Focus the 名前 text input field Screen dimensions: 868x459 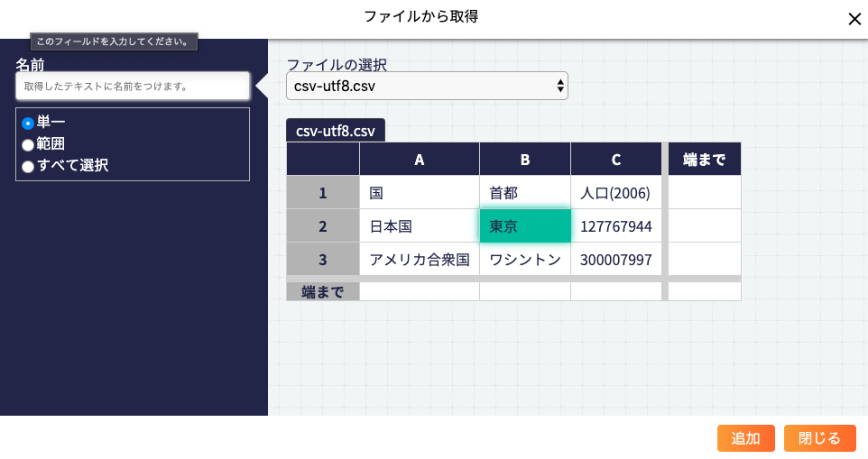click(x=133, y=87)
